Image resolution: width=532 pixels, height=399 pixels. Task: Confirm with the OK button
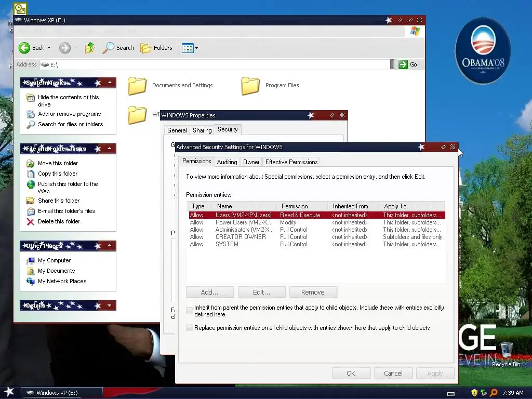click(x=351, y=373)
